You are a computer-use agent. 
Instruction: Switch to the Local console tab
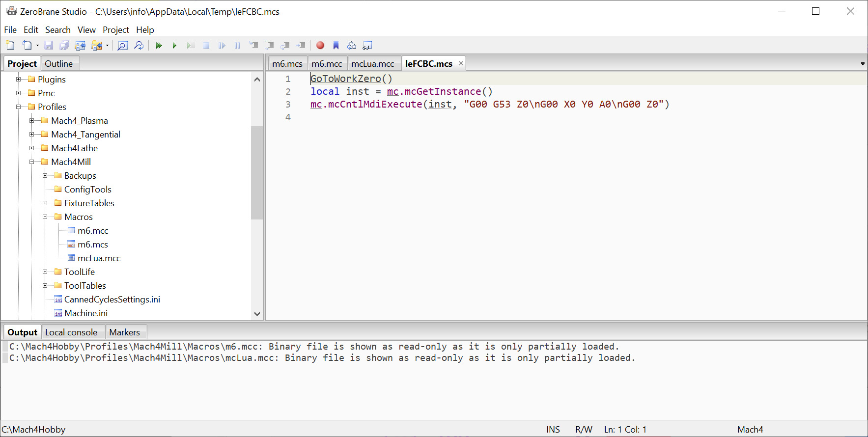71,332
